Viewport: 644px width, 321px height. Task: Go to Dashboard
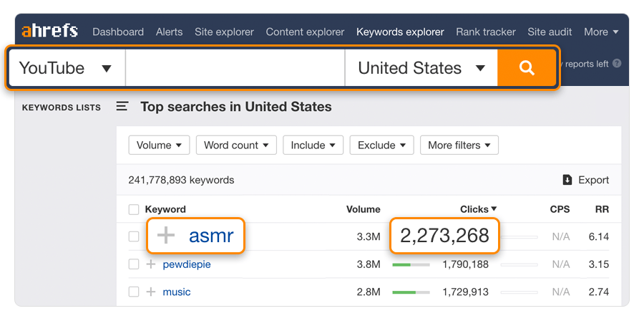coord(118,32)
